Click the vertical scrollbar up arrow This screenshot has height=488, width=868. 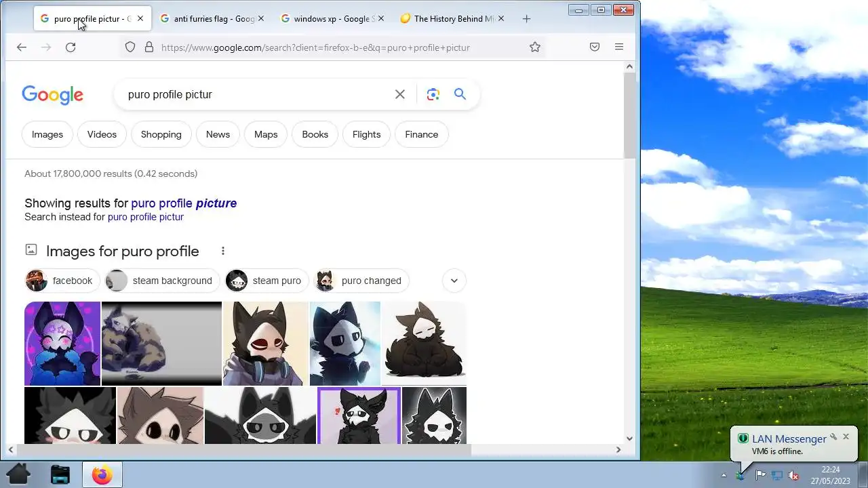(629, 66)
